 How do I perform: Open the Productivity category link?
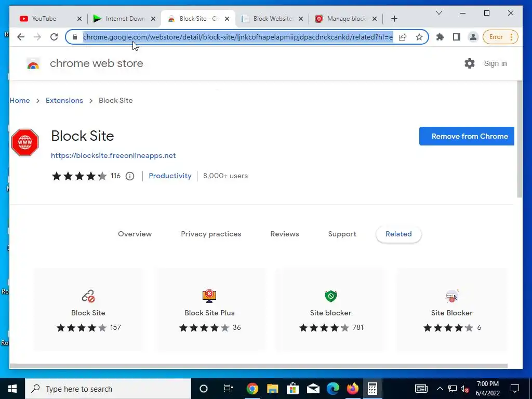coord(170,176)
